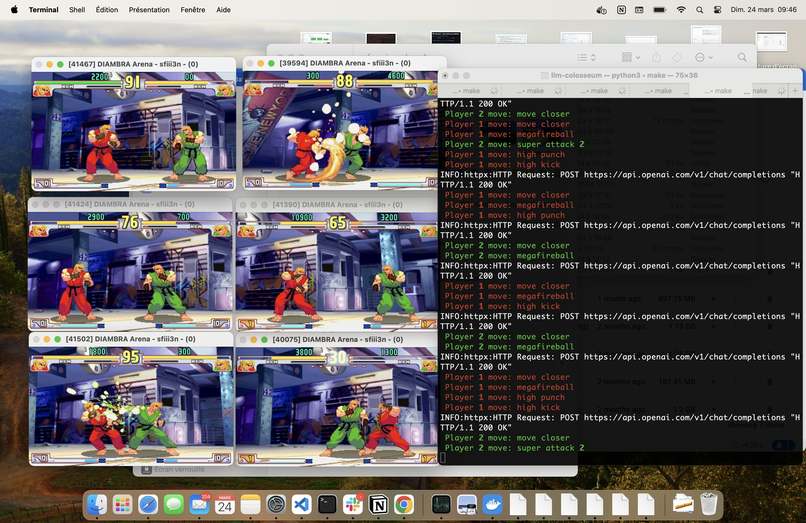Focus the [41502] DIAMBRA Arena window title

pyautogui.click(x=131, y=339)
